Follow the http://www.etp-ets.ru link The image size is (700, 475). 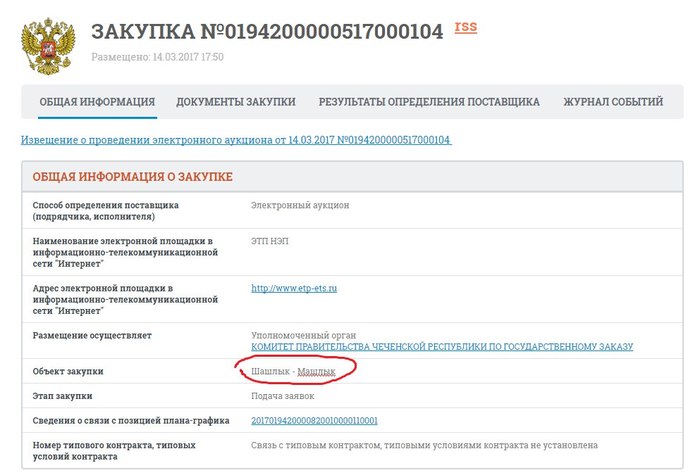tap(294, 289)
